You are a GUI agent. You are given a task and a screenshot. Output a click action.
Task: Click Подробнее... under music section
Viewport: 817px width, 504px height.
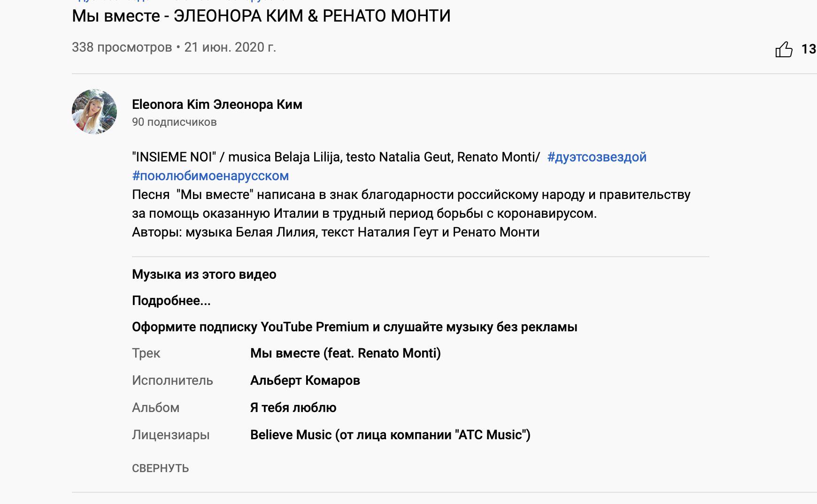171,300
